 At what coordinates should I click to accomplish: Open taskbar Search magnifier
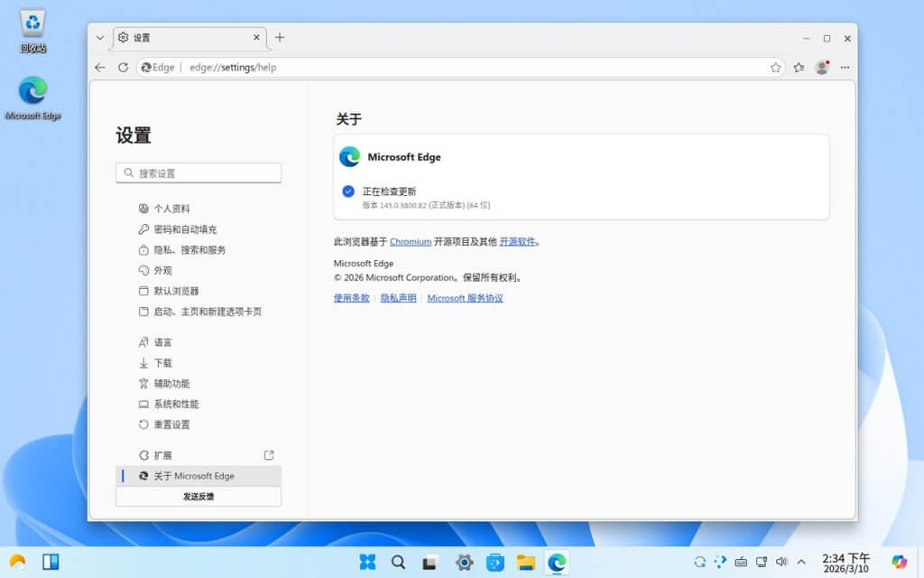pyautogui.click(x=398, y=562)
